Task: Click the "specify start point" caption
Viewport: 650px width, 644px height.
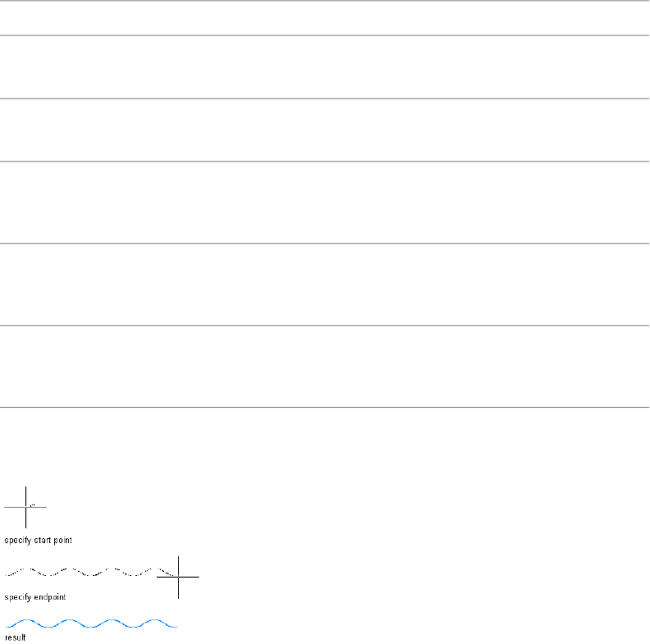Action: (x=38, y=541)
